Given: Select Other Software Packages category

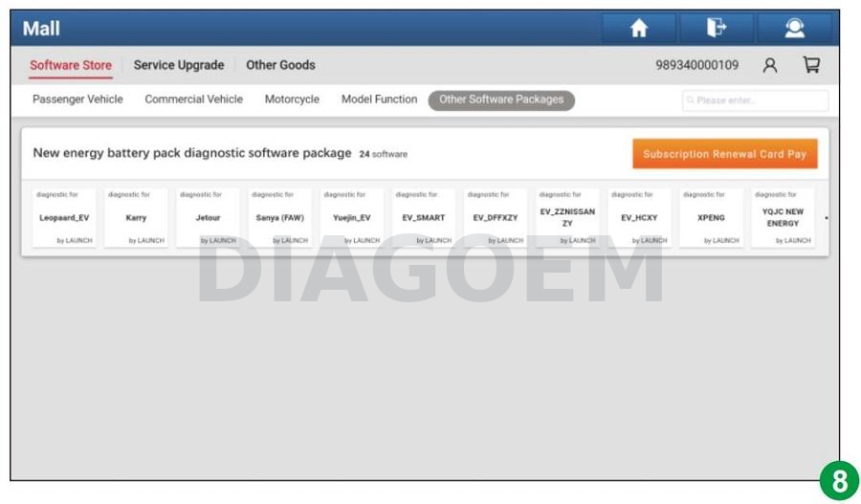Looking at the screenshot, I should pos(501,99).
